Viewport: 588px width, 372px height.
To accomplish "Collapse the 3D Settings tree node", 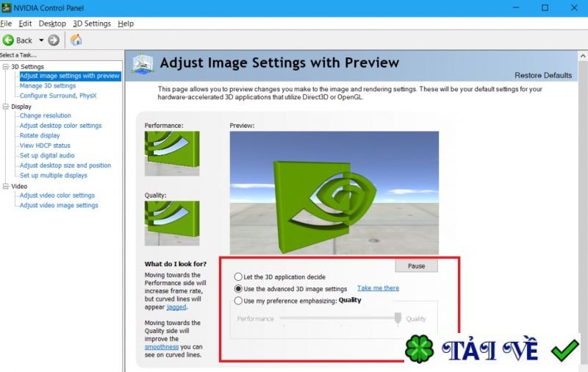I will pyautogui.click(x=5, y=66).
